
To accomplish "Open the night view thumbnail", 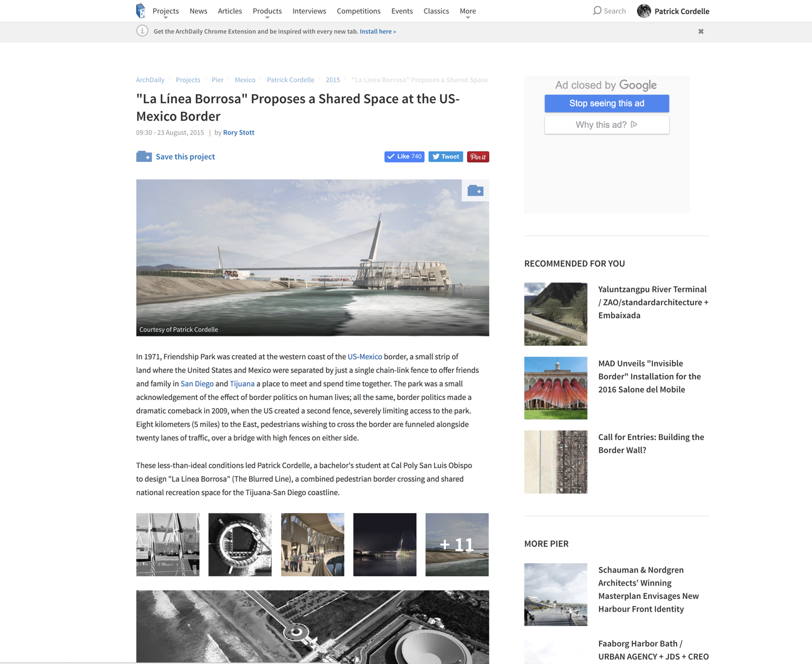I will click(x=385, y=544).
